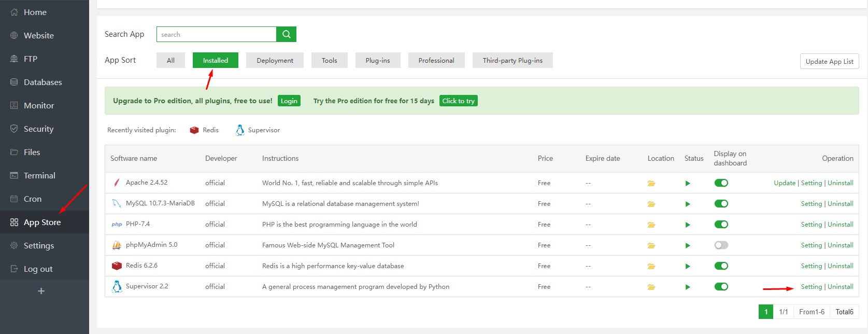Toggle Supervisor display on dashboard
The image size is (868, 334).
721,287
